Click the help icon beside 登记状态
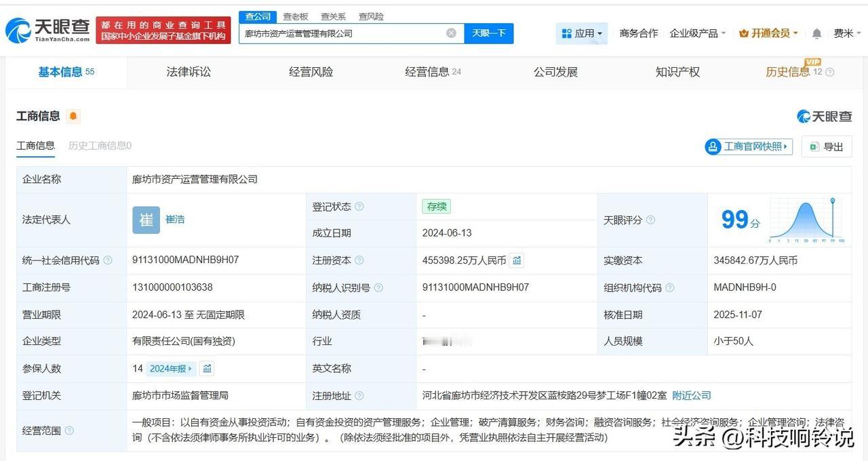 359,207
